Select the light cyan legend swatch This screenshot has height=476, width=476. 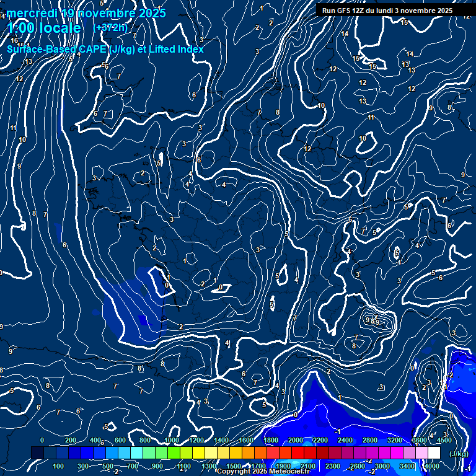coord(136,452)
